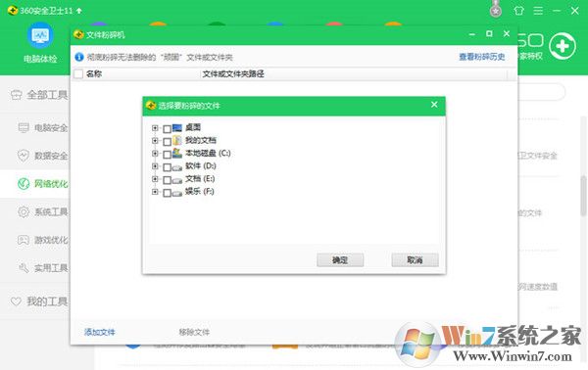588x370 pixels.
Task: Select the 娱乐 (F:) tree label
Action: 200,192
